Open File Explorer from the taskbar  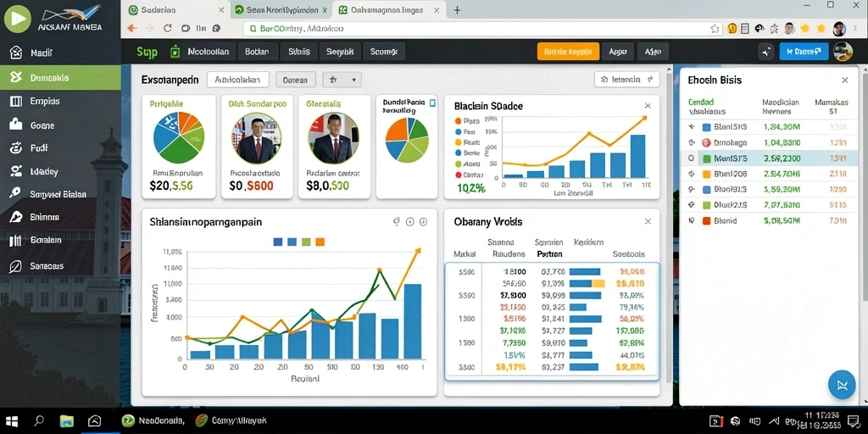click(67, 420)
